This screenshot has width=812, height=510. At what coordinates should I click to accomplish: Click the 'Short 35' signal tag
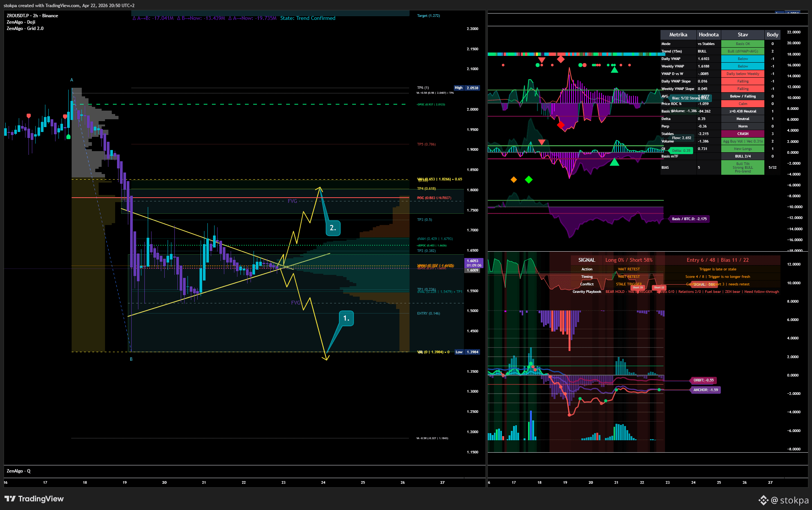tap(638, 288)
